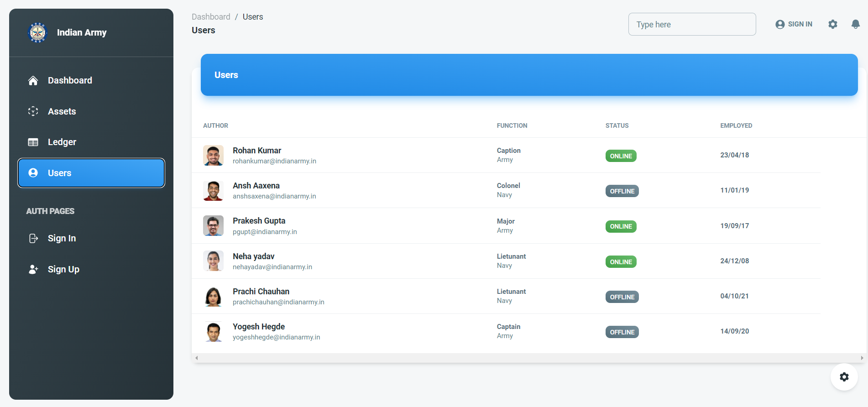Open floating configurator gear button

pyautogui.click(x=844, y=377)
